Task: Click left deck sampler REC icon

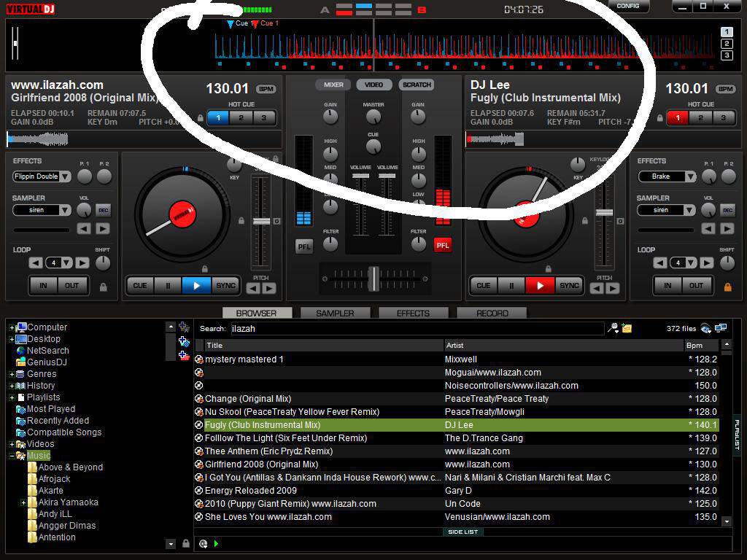Action: click(103, 210)
